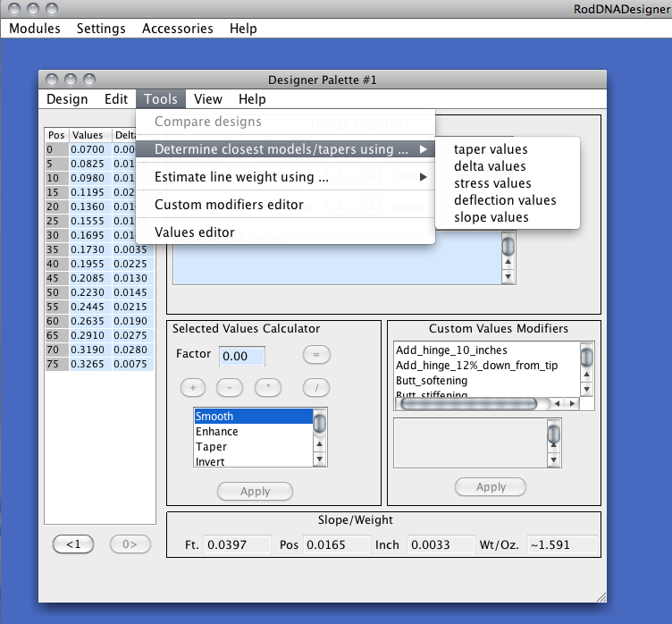Click down arrow of notes scrollbar
This screenshot has height=624, width=672.
(508, 276)
